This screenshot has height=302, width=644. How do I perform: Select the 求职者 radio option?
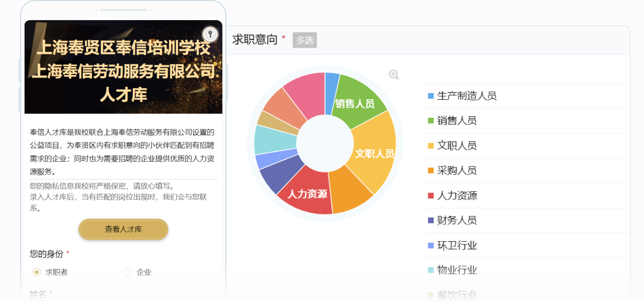pyautogui.click(x=37, y=272)
